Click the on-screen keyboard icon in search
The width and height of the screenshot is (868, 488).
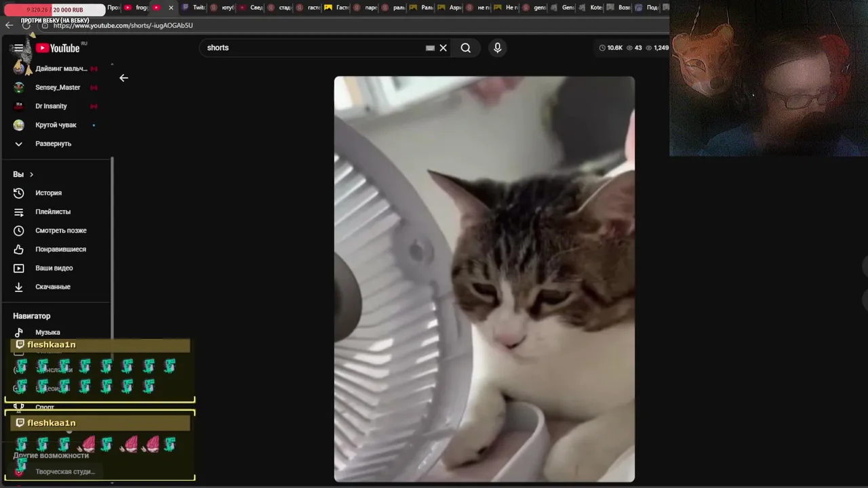tap(430, 48)
